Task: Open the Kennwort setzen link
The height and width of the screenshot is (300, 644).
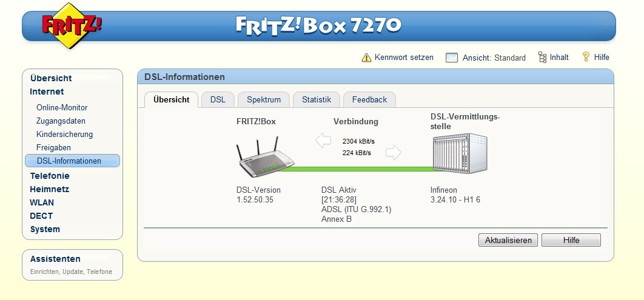Action: (x=404, y=57)
